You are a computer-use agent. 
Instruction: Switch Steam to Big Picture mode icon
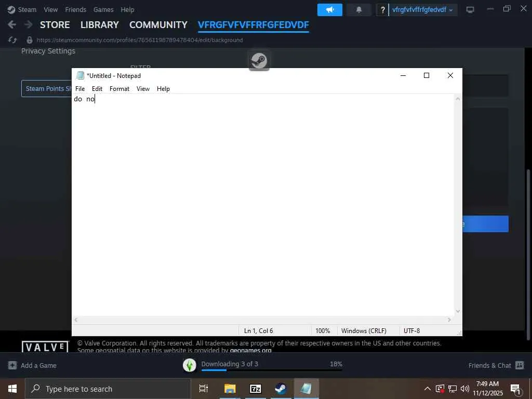coord(470,9)
